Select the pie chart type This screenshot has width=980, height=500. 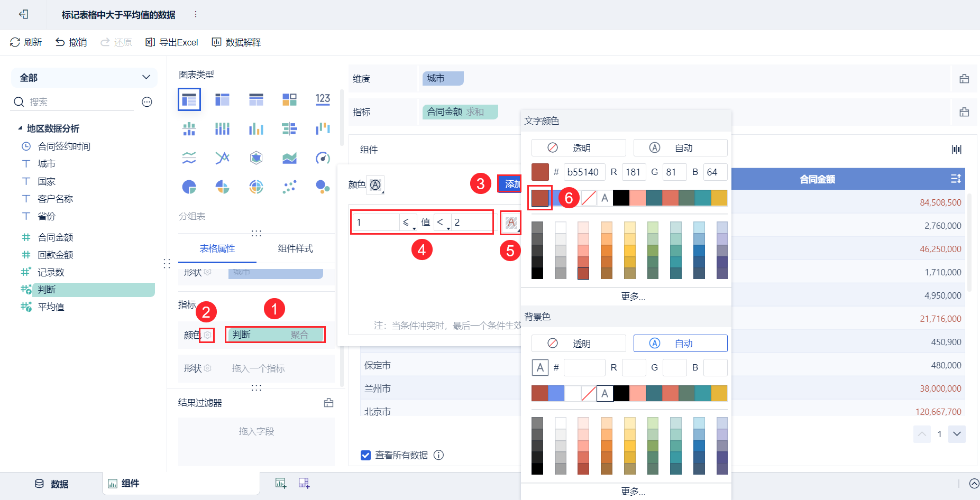pos(189,187)
